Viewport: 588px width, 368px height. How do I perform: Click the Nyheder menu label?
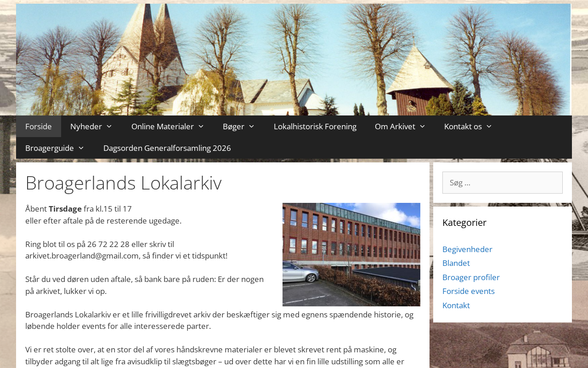[86, 126]
